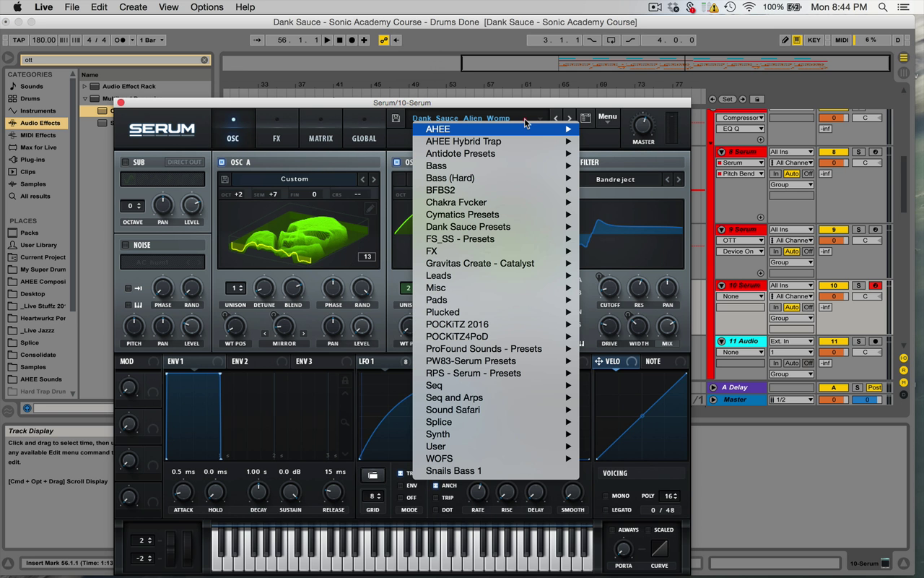Open the UNISON voice count stepper

coord(235,288)
